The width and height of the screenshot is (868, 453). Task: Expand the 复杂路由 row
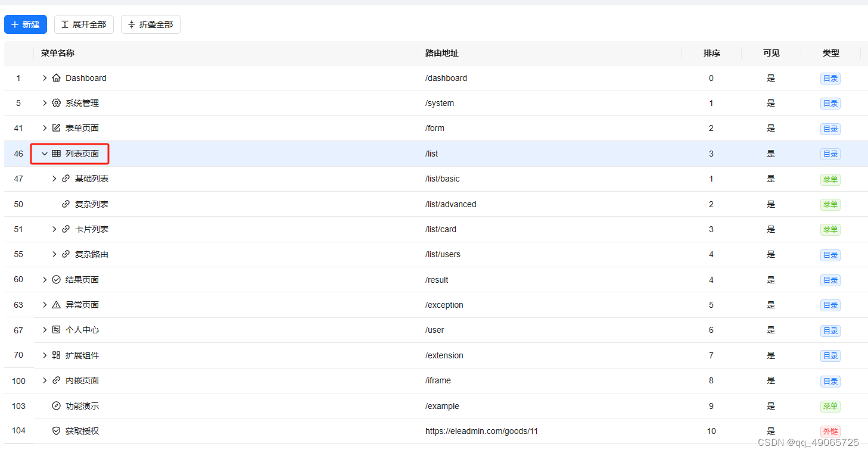(54, 254)
